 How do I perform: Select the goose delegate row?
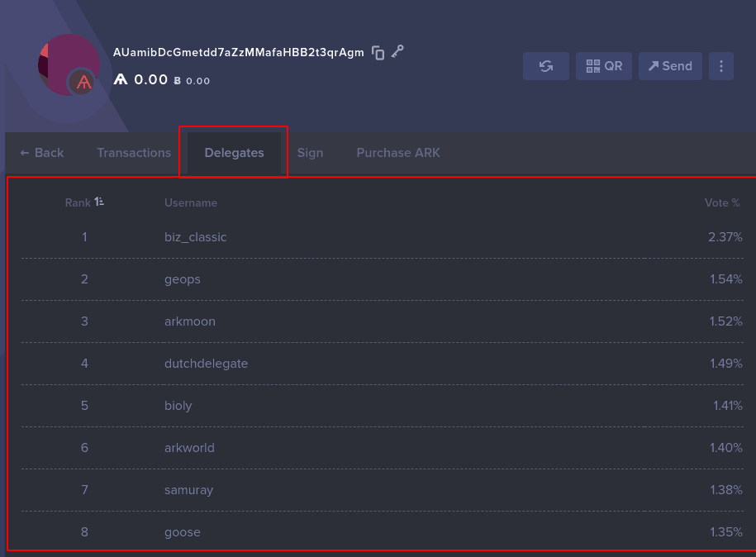pos(383,532)
